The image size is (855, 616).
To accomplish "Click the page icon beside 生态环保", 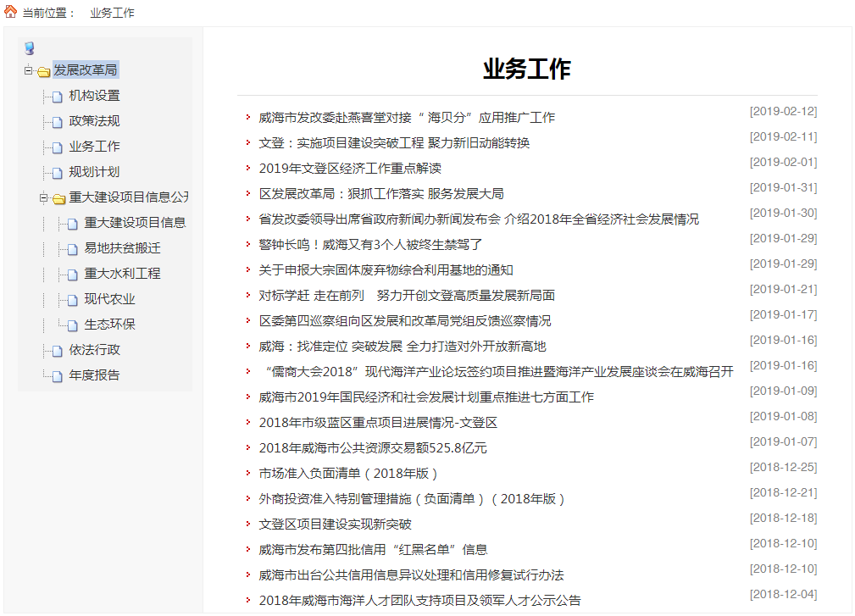I will pyautogui.click(x=73, y=325).
